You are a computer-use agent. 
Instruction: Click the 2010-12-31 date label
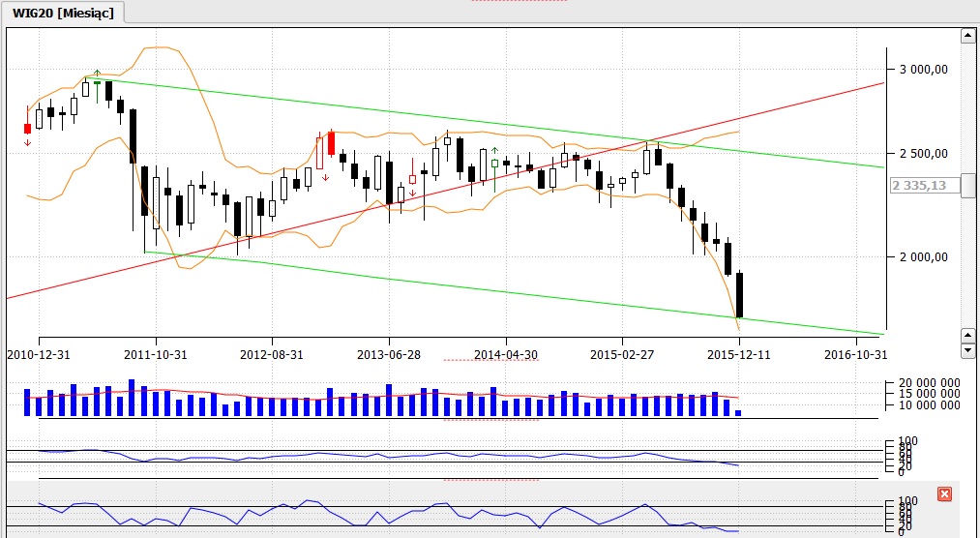pos(39,355)
